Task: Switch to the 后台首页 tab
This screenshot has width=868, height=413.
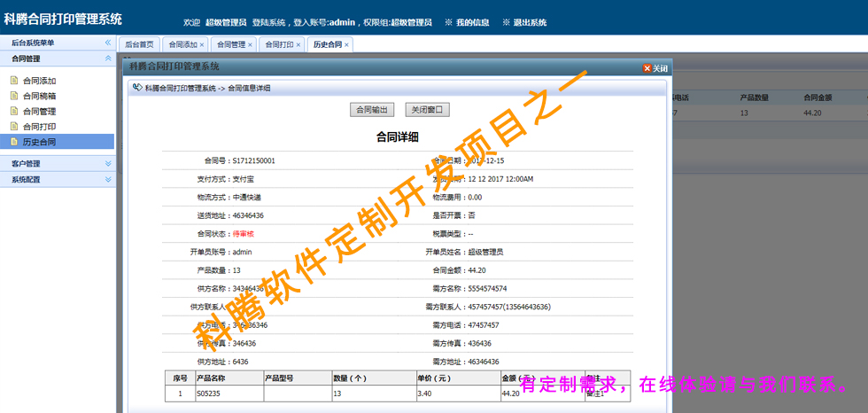Action: click(x=139, y=45)
